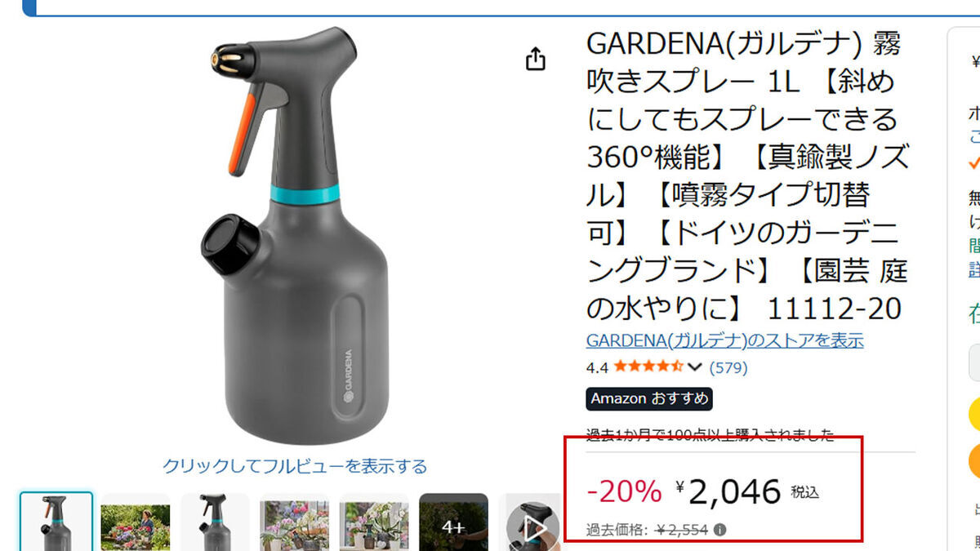Select third thumbnail showing sprayer top
980x551 pixels.
(215, 522)
